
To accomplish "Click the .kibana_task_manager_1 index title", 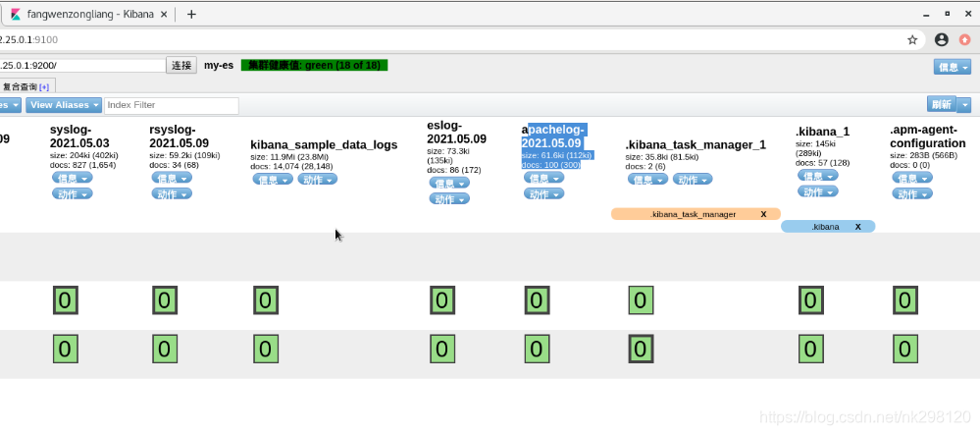I will [x=696, y=145].
